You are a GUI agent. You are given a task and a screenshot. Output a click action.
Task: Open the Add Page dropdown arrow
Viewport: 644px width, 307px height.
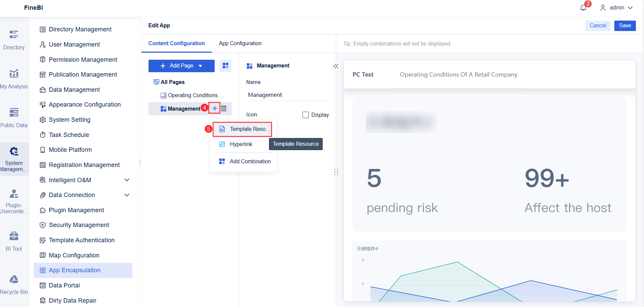coord(200,66)
